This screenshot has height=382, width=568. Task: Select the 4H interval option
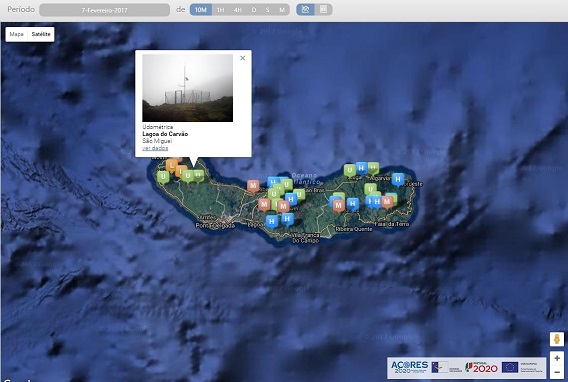click(x=238, y=10)
